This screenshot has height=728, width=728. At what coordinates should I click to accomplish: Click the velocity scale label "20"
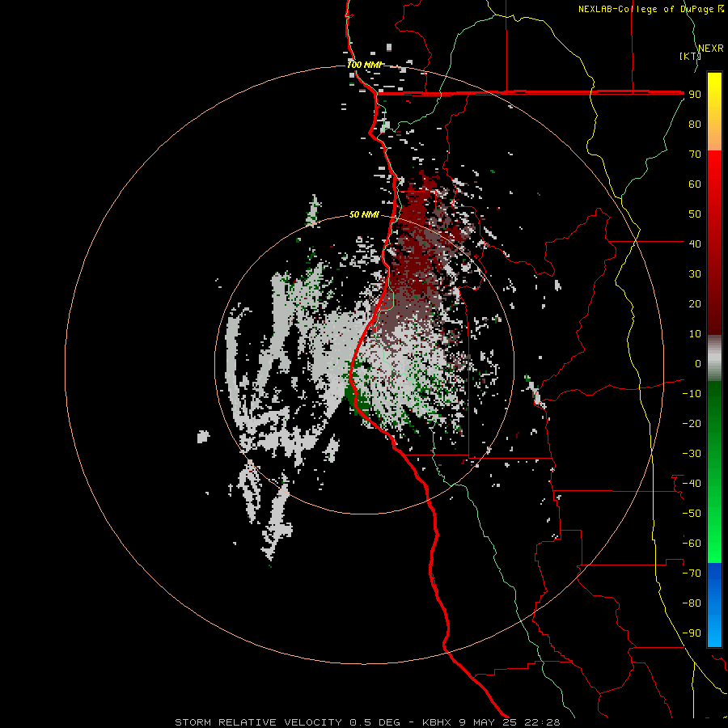pos(695,304)
